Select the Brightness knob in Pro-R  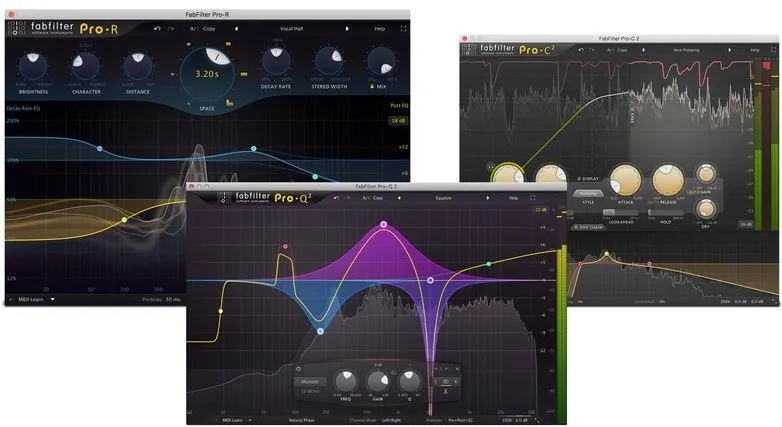click(x=33, y=66)
